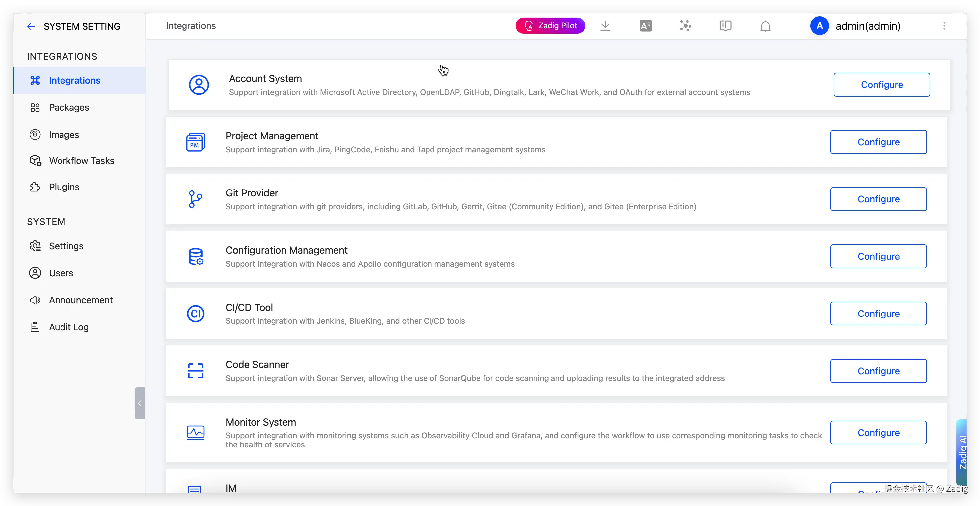Open the Plugins sidebar item
This screenshot has width=980, height=506.
(x=64, y=187)
